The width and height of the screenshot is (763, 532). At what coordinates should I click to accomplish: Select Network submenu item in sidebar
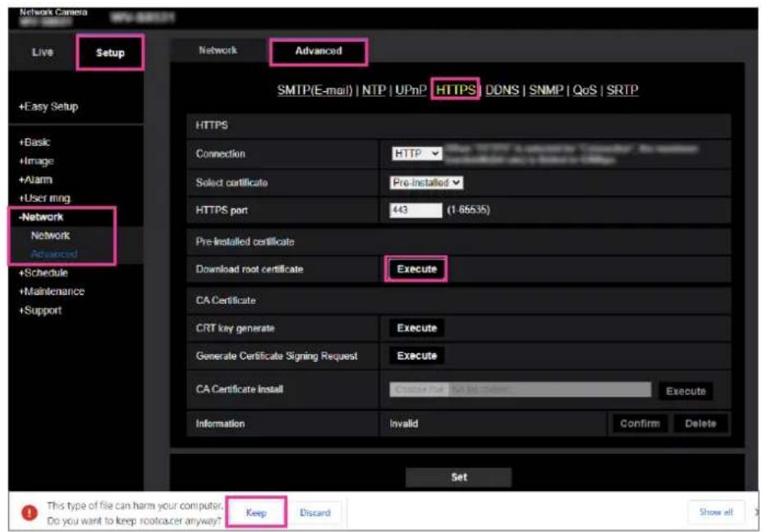tap(51, 236)
